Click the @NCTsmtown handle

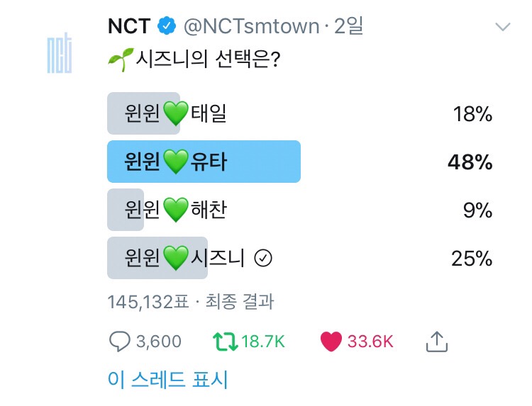(x=250, y=27)
